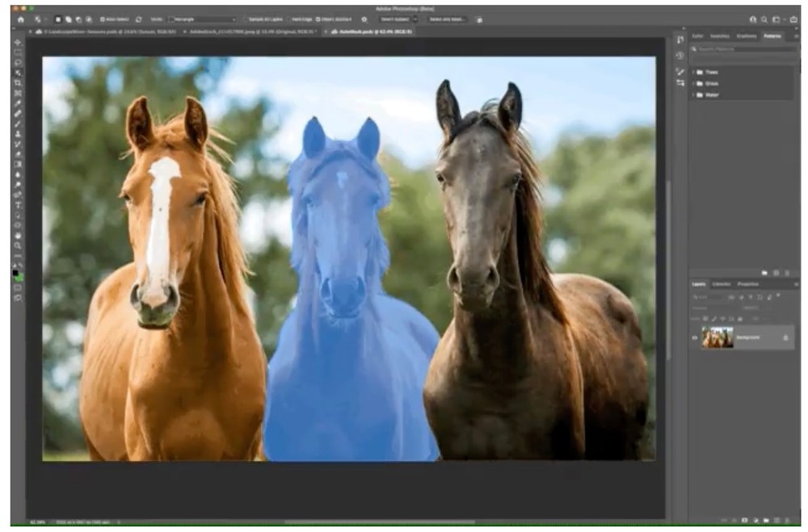Viewport: 808px width, 532px height.
Task: Open the Mode Rectangle dropdown
Action: (x=202, y=19)
